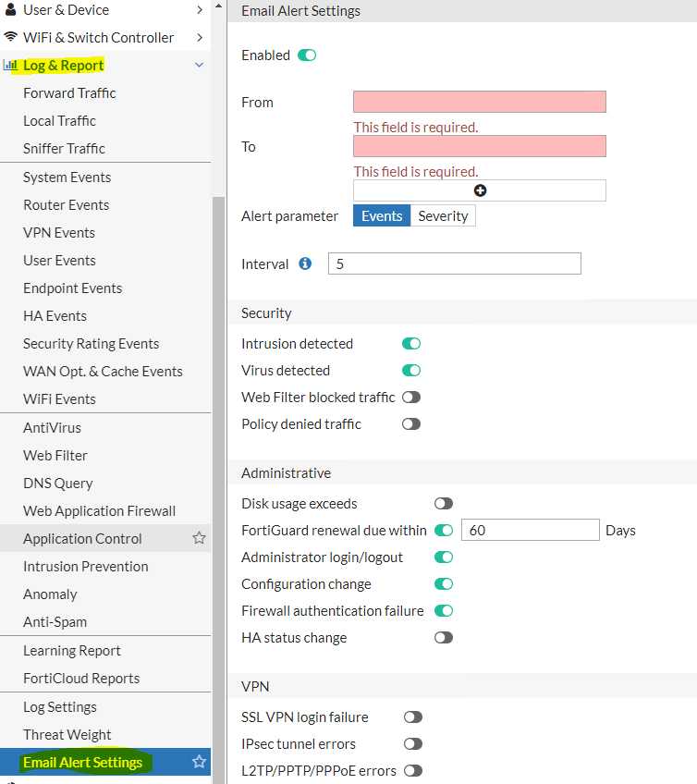Expand WiFi & Switch Controller submenu

tap(200, 38)
